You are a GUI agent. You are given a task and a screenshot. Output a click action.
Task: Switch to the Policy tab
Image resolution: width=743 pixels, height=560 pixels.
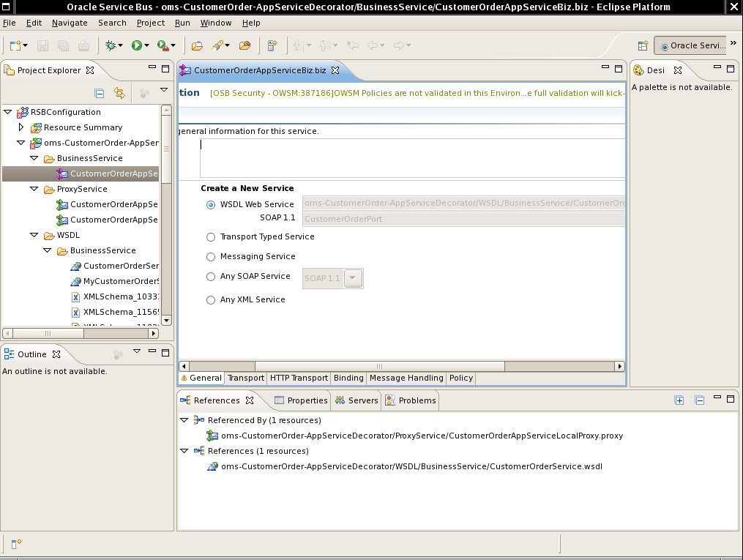click(461, 378)
